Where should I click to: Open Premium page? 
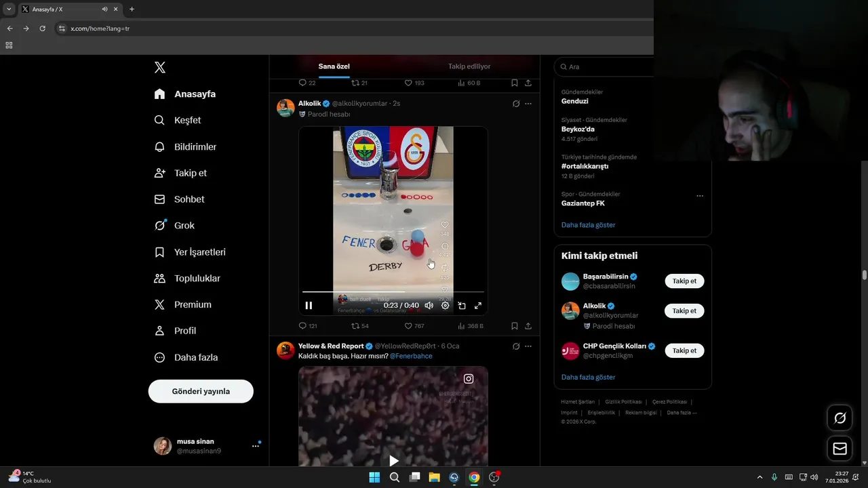pyautogui.click(x=182, y=305)
